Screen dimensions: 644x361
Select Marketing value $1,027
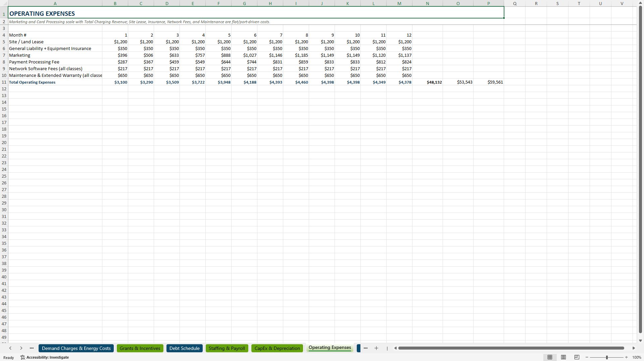click(x=244, y=55)
